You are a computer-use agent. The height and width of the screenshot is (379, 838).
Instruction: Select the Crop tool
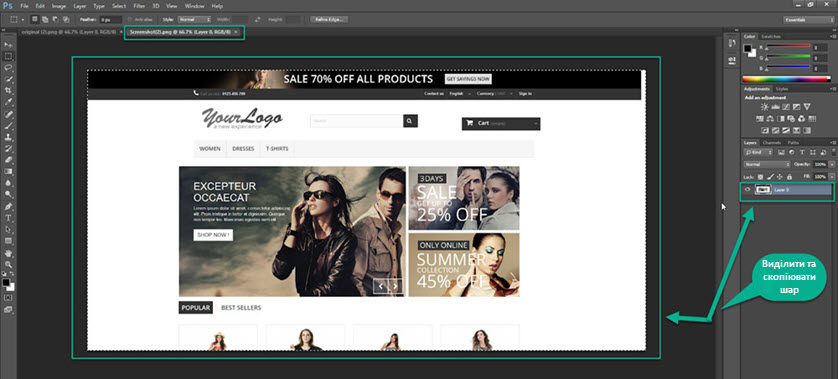point(9,90)
